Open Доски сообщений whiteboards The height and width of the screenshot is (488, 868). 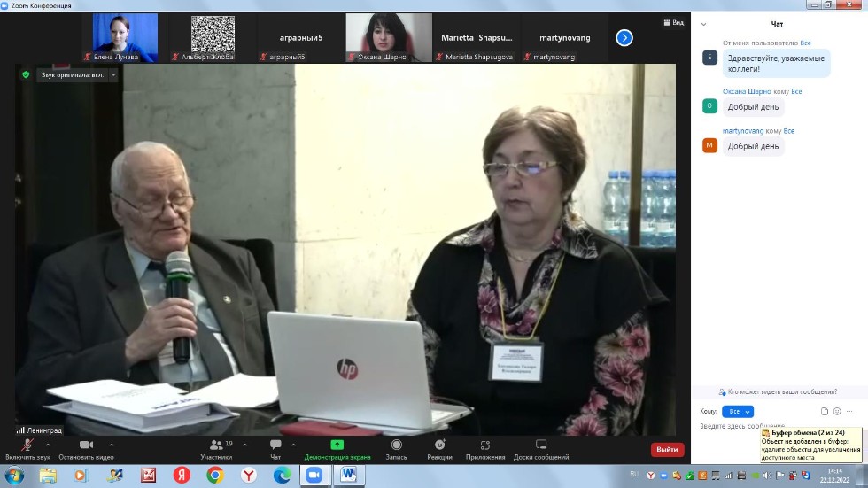click(540, 448)
